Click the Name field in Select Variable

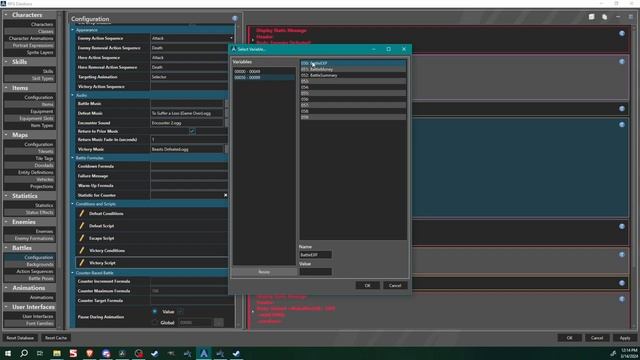point(315,255)
